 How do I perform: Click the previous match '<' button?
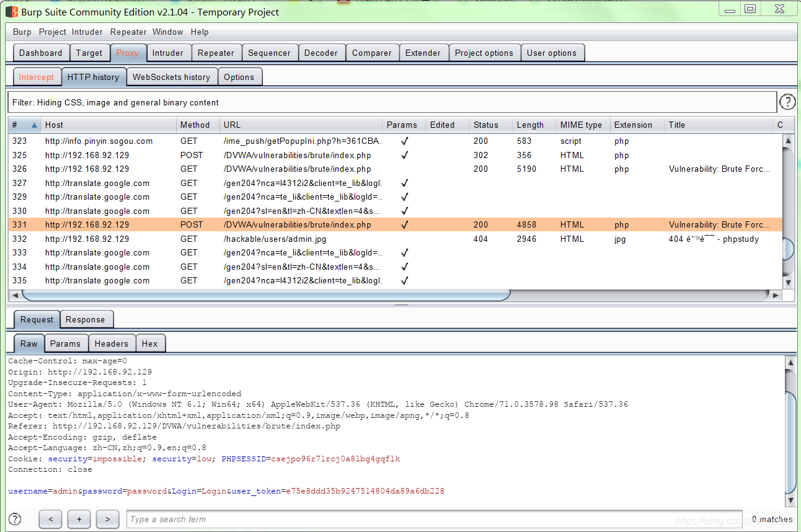[x=50, y=519]
